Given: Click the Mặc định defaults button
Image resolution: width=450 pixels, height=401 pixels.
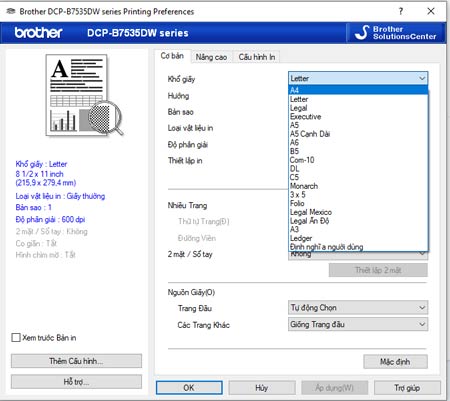Looking at the screenshot, I should point(395,362).
